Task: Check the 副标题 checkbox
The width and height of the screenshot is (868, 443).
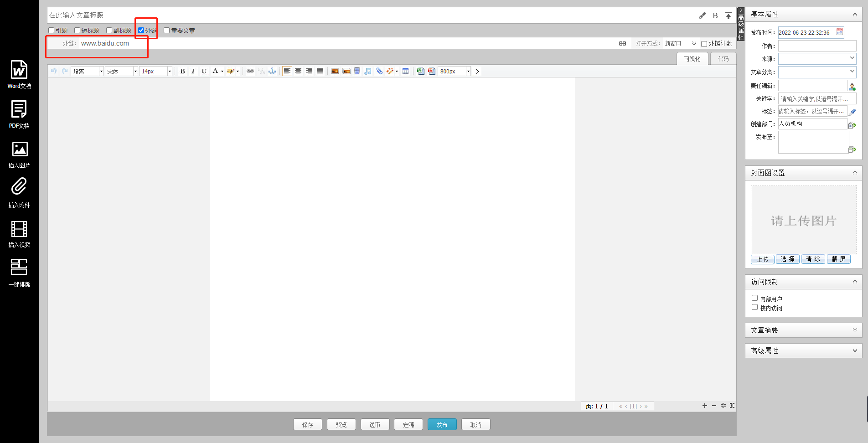Action: click(x=109, y=31)
